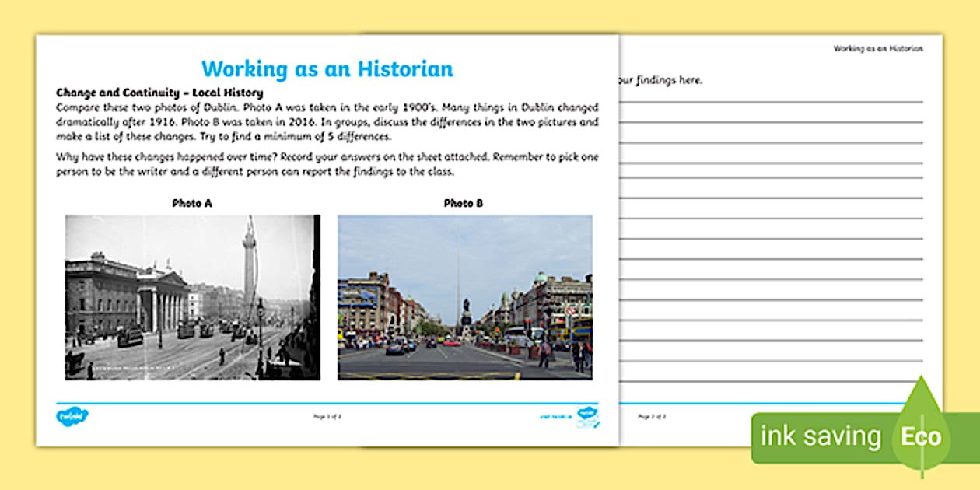The width and height of the screenshot is (980, 490).
Task: Select the Photo A black-and-white Dublin image
Action: (192, 297)
